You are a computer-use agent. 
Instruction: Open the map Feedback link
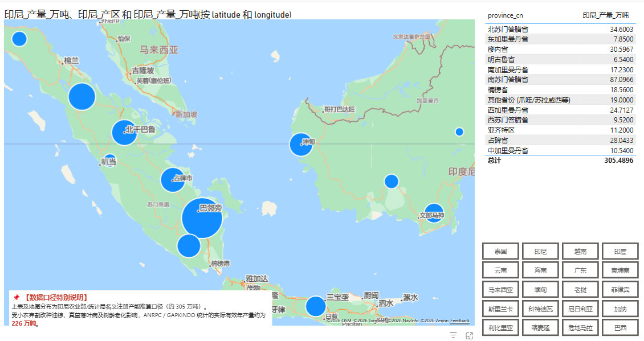(x=459, y=321)
